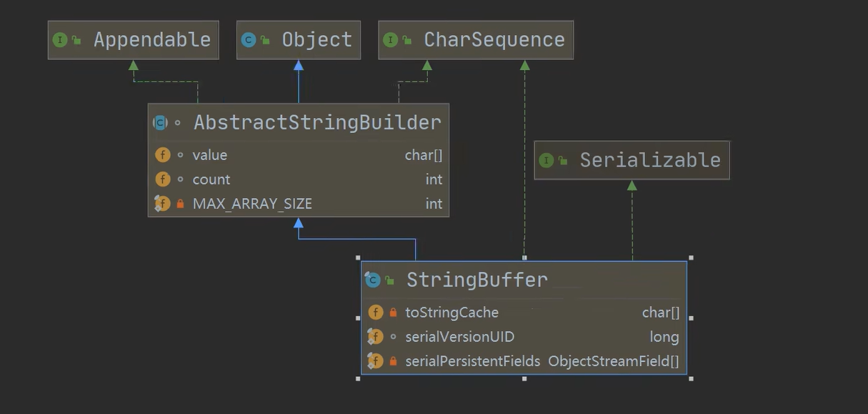The width and height of the screenshot is (868, 414).
Task: Click the public visibility icon on StringBuffer
Action: (x=389, y=280)
